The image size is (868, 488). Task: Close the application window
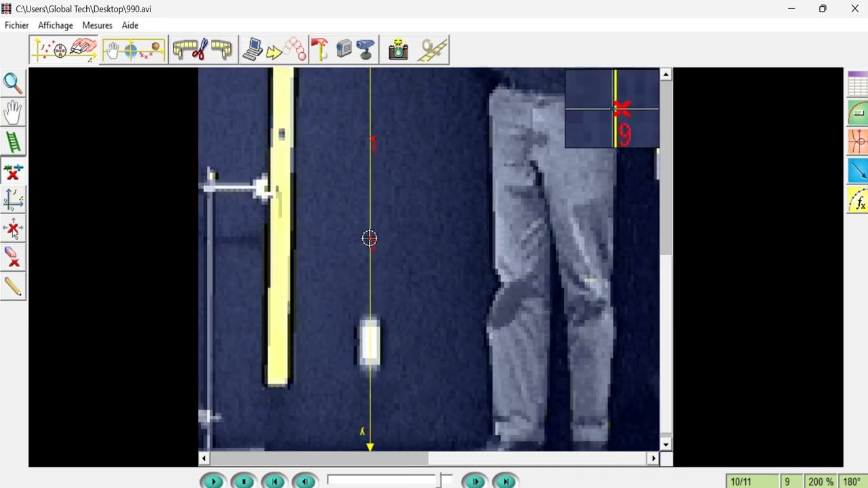854,9
